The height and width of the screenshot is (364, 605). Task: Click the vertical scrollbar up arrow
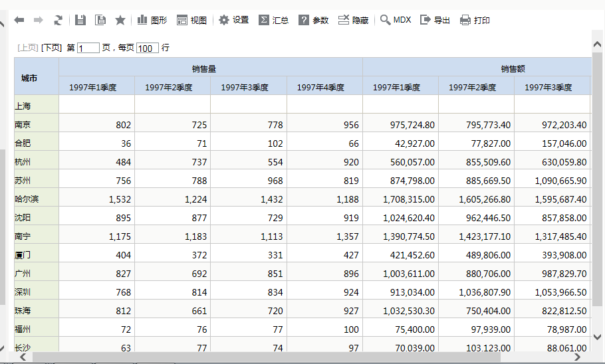point(597,45)
